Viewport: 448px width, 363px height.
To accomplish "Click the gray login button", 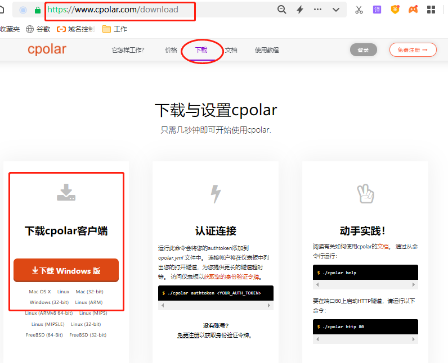I will click(363, 50).
